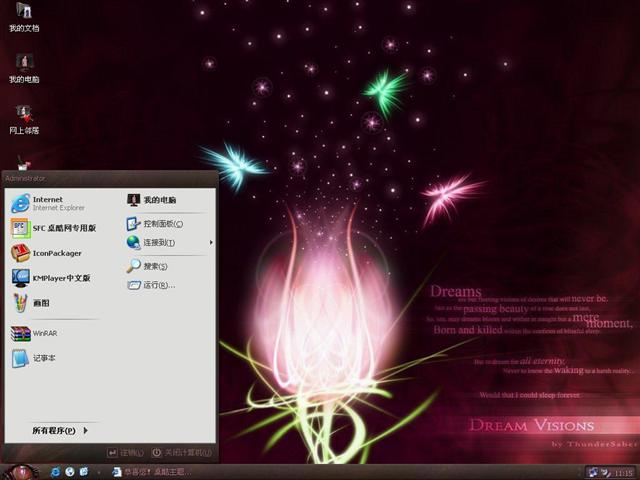The width and height of the screenshot is (640, 480).
Task: Select 我的电脑 desktop icon
Action: pos(24,68)
